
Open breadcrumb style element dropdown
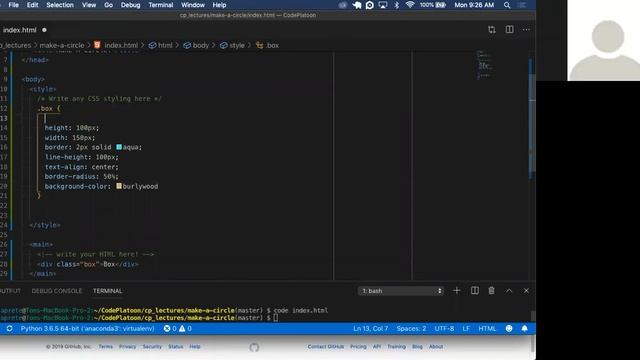coord(232,45)
